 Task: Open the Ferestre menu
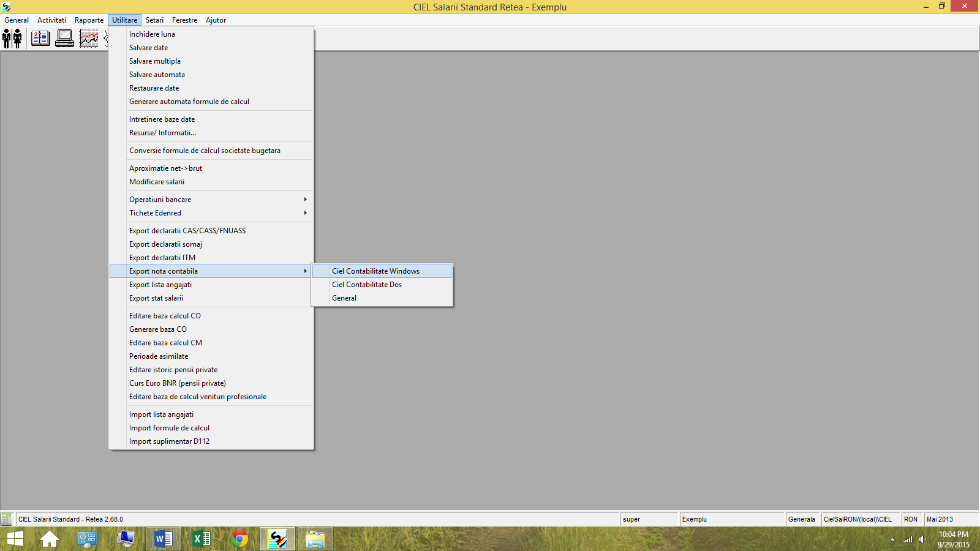[x=184, y=20]
